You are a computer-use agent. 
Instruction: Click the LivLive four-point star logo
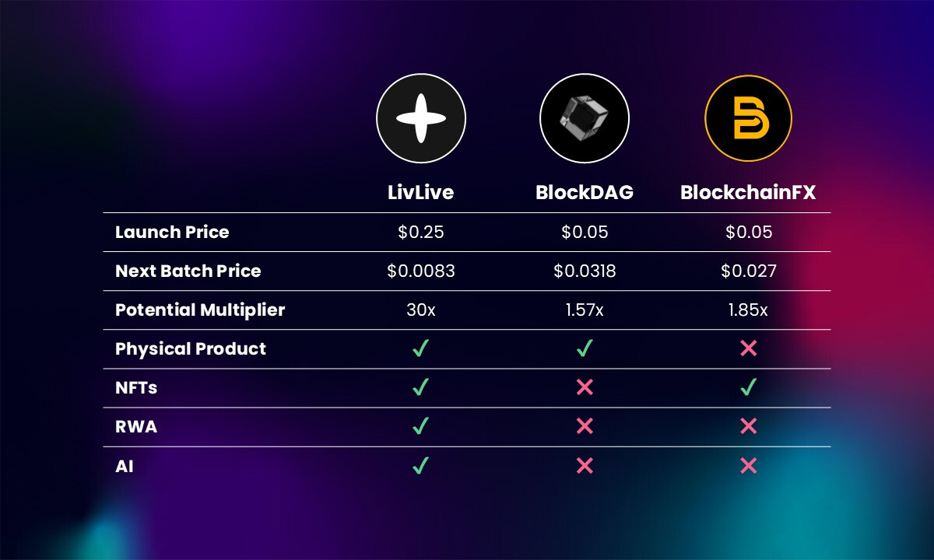click(421, 118)
